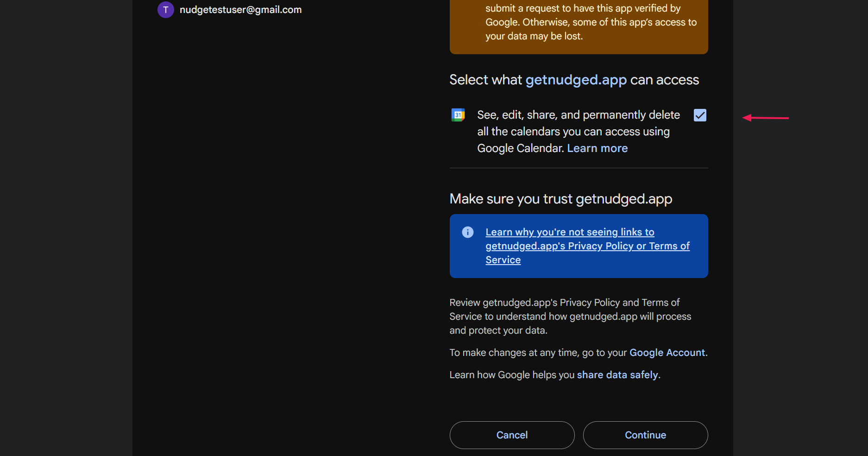Click the blue privacy notice banner
Viewport: 868px width, 456px height.
pyautogui.click(x=578, y=246)
